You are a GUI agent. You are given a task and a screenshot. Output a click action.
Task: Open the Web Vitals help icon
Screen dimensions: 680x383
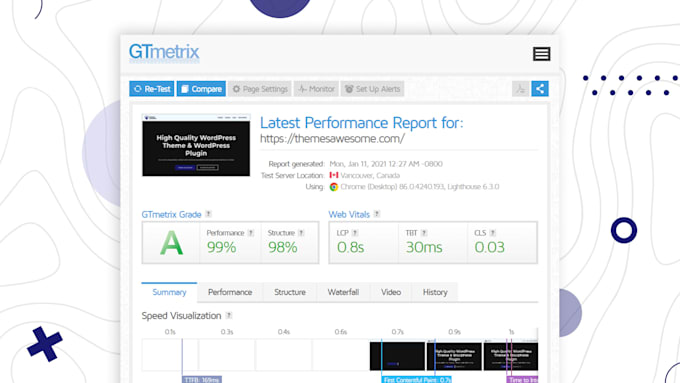point(377,214)
